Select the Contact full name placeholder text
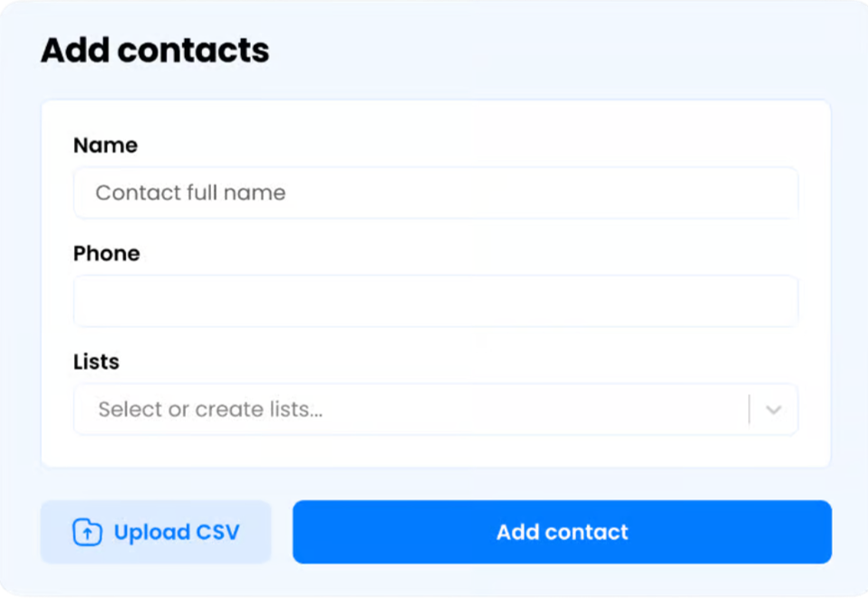This screenshot has width=868, height=598. click(190, 193)
